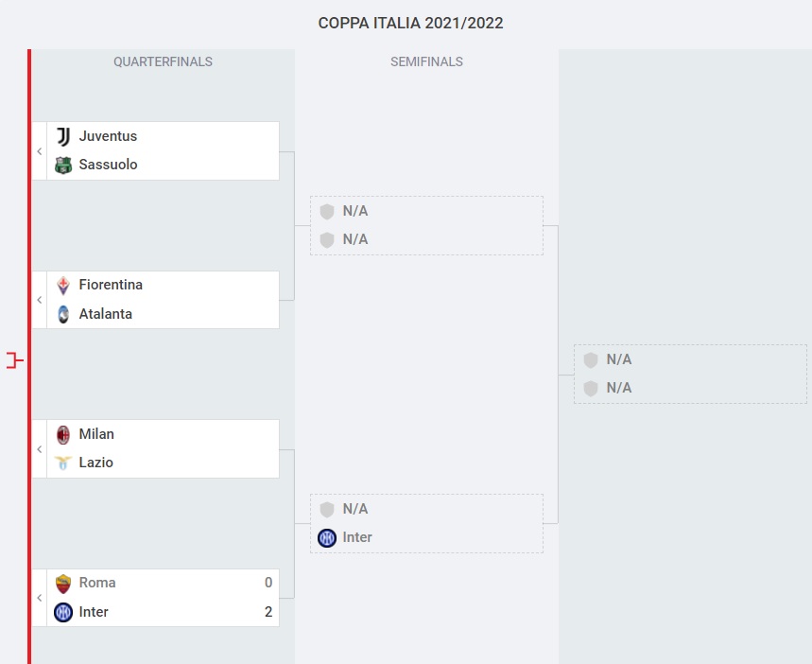
Task: Expand previous round for Fiorentina–Atalanta match
Action: coord(40,300)
